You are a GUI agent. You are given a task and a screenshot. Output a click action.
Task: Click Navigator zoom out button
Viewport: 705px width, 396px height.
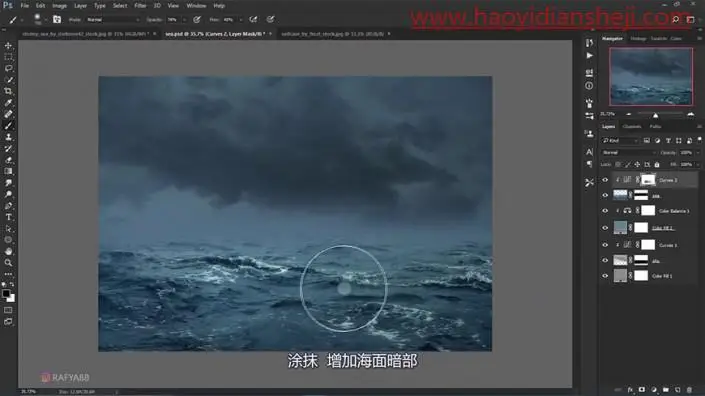[629, 115]
